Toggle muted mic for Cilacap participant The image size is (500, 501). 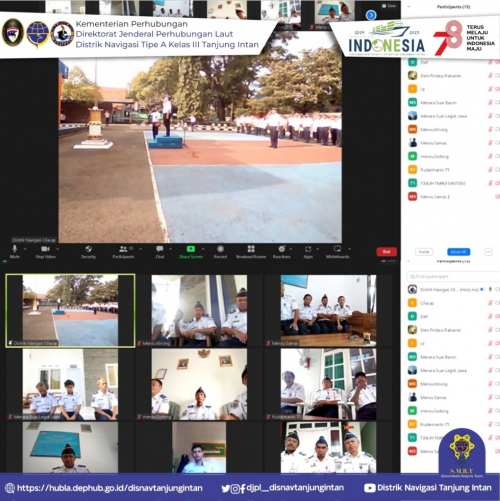coord(490,303)
